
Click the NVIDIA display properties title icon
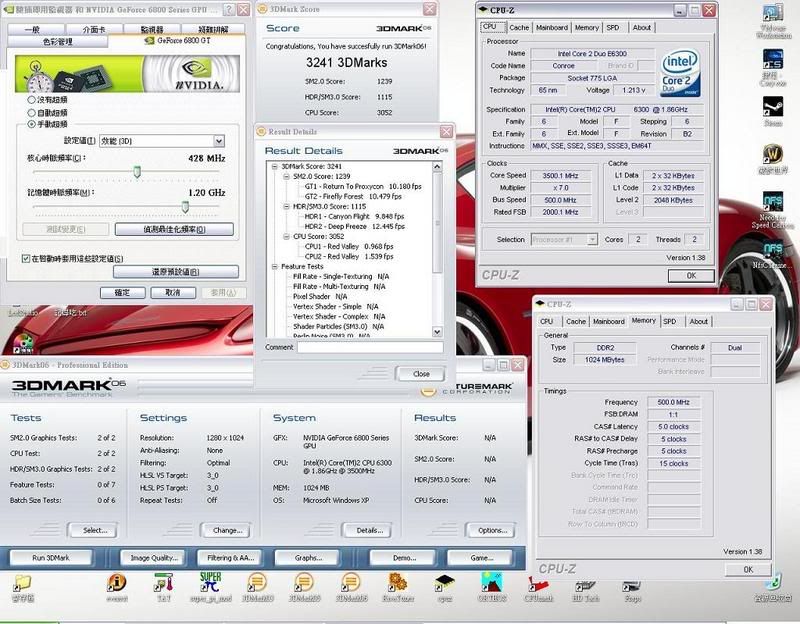pyautogui.click(x=9, y=9)
